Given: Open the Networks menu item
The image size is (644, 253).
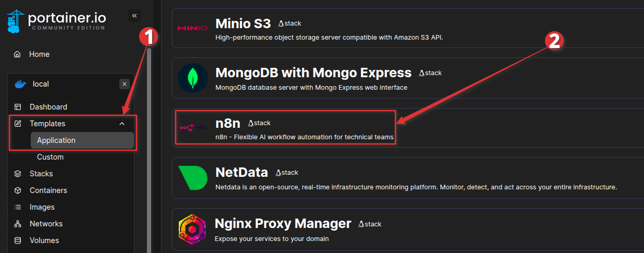Looking at the screenshot, I should 46,224.
